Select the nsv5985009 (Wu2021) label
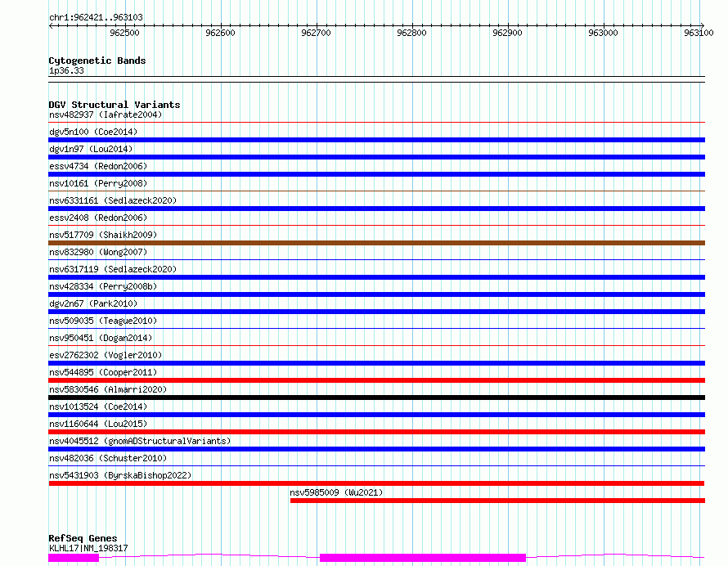 [x=336, y=492]
